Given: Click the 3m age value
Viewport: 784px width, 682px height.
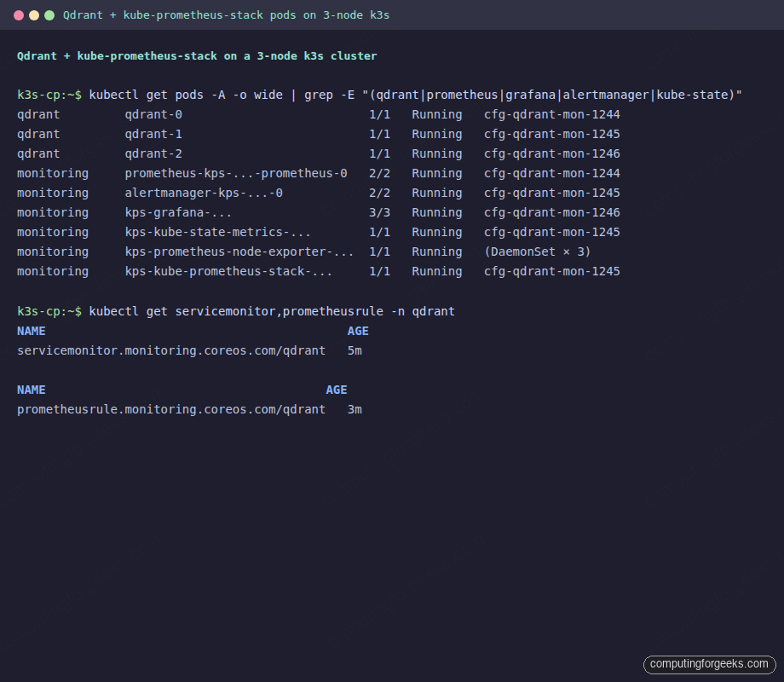Looking at the screenshot, I should (355, 409).
